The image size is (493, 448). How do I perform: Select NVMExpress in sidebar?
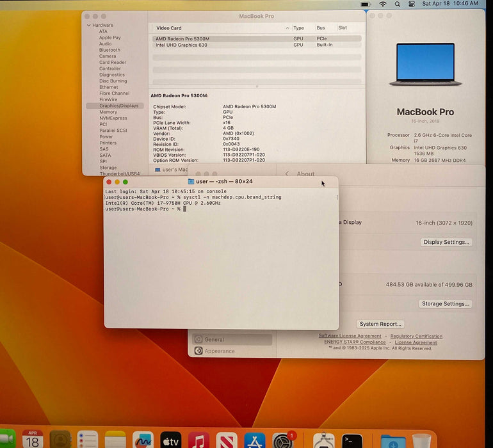[x=113, y=118]
